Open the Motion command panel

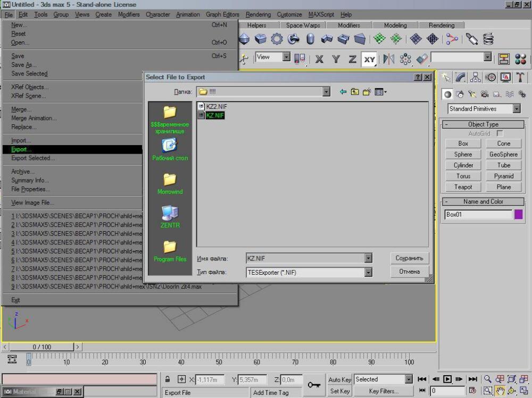click(x=491, y=78)
